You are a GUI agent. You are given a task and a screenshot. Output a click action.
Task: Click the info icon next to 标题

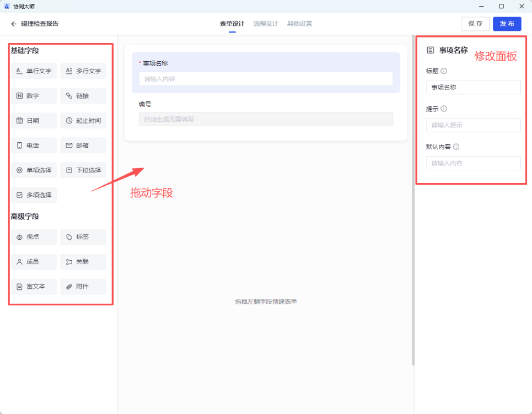[444, 71]
